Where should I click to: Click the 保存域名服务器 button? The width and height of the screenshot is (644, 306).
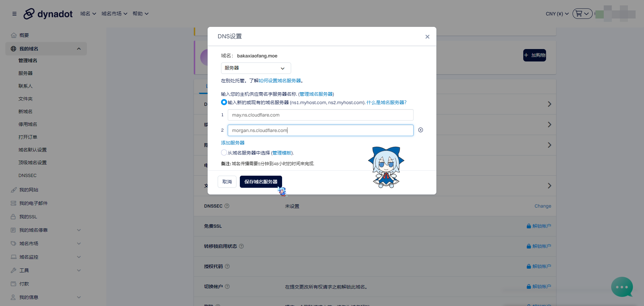(x=261, y=182)
